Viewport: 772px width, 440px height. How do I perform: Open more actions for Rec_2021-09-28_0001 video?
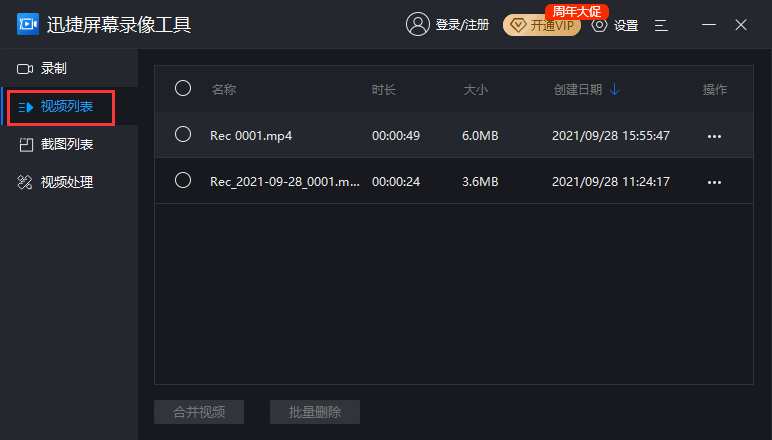pos(714,182)
